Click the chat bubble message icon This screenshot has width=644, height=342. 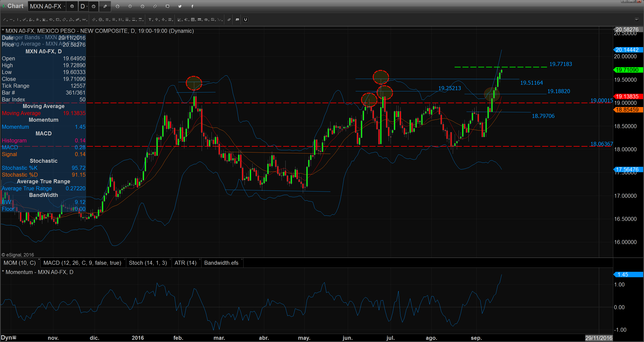click(167, 6)
